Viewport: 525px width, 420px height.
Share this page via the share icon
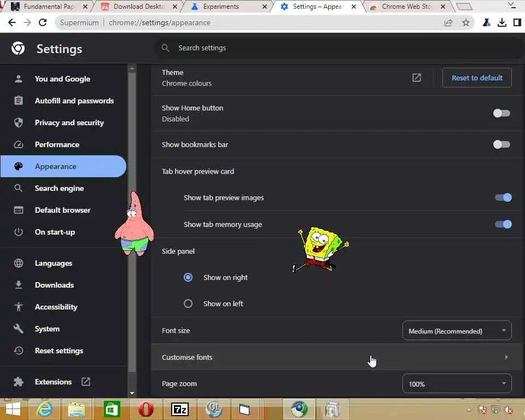(448, 22)
